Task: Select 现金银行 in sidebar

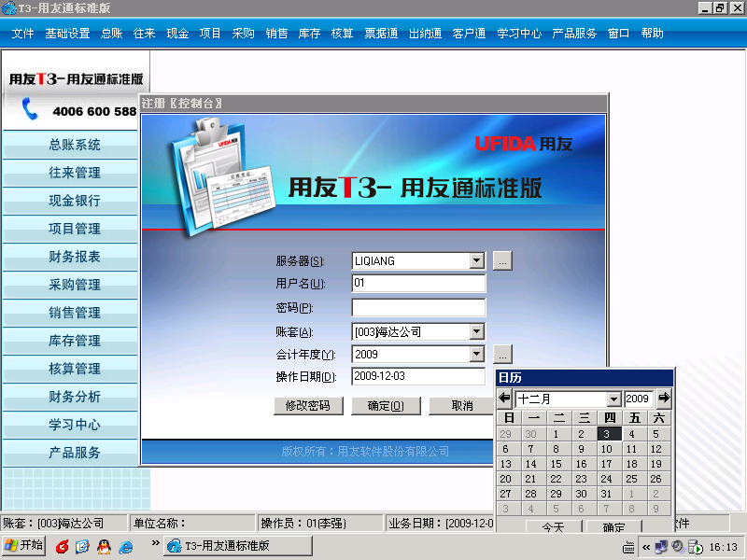Action: pos(75,201)
